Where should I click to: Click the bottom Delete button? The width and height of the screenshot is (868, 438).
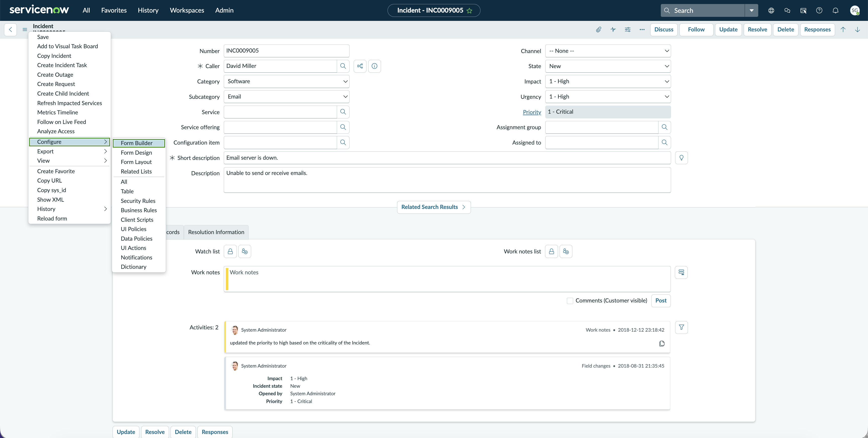coord(183,432)
